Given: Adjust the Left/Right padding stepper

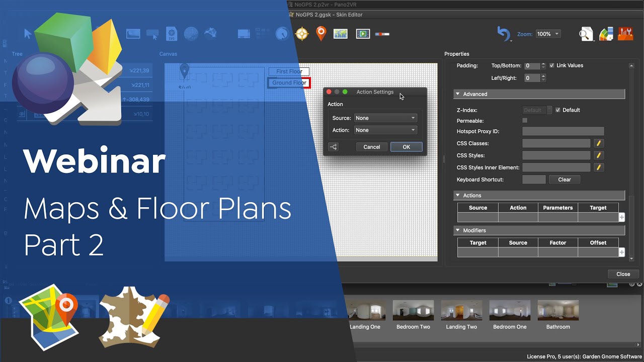Looking at the screenshot, I should point(543,78).
